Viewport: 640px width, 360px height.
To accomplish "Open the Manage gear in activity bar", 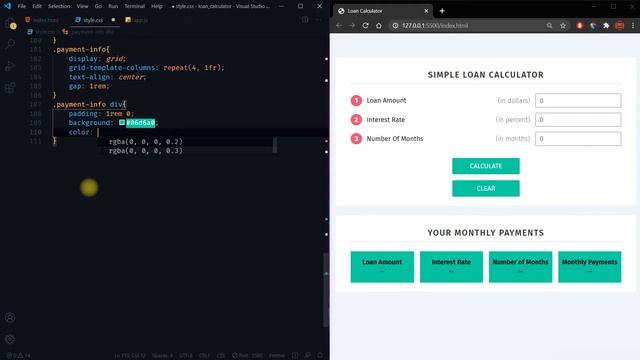I will coord(10,339).
